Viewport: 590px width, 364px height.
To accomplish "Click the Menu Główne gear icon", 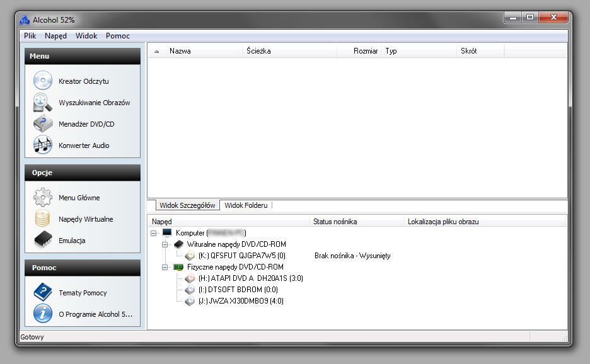I will pos(42,197).
